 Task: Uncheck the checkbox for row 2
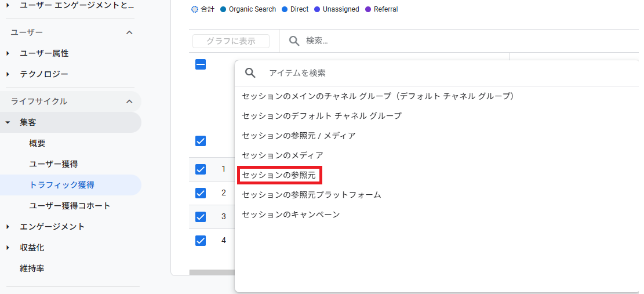coord(201,193)
